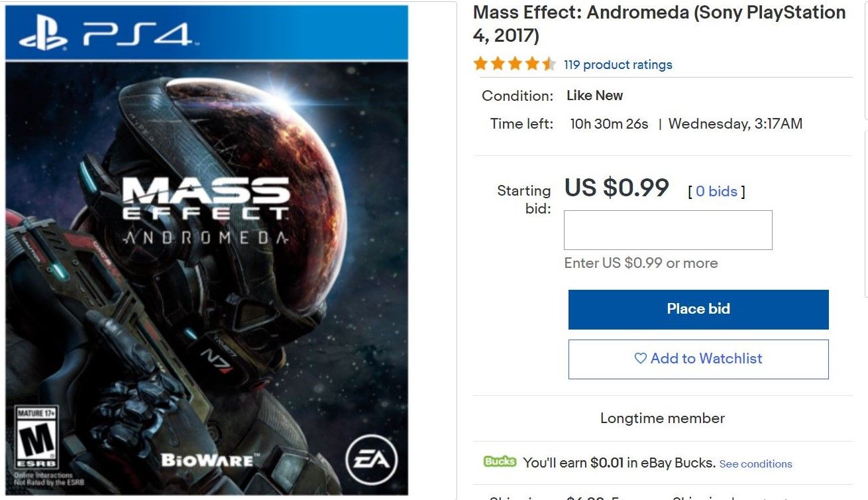This screenshot has width=868, height=500.
Task: Click the EA logo on the game cover
Action: click(371, 458)
